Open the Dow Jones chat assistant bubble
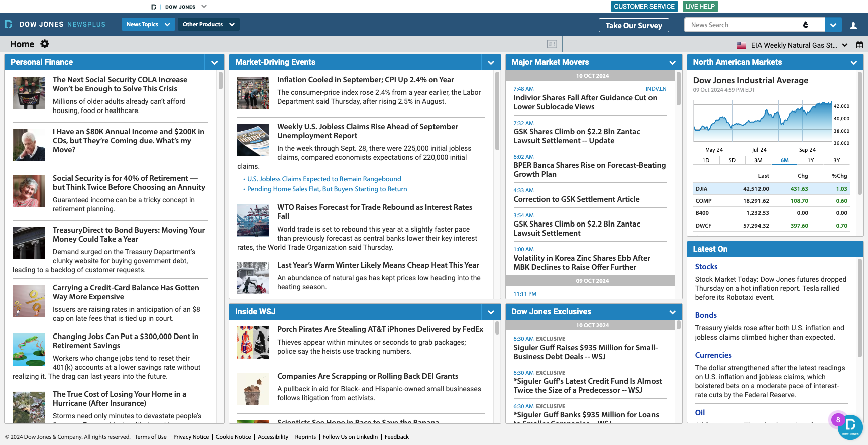 click(x=850, y=427)
